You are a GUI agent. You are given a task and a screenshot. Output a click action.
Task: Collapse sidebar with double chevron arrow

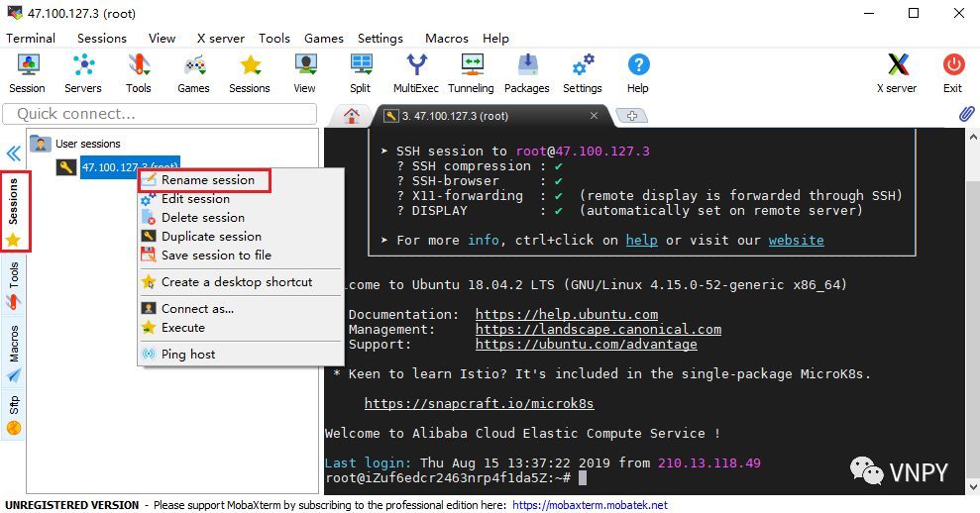[x=13, y=154]
